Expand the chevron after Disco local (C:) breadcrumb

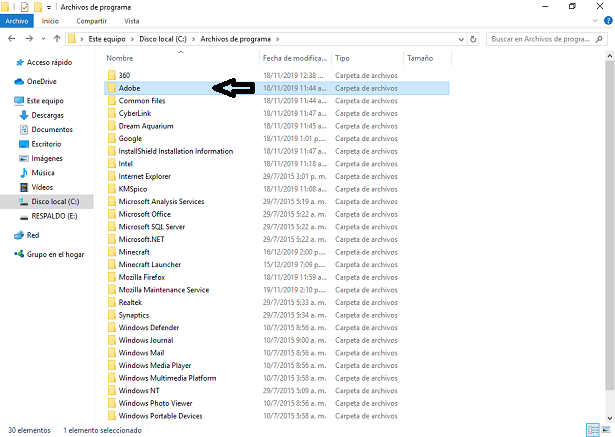point(193,39)
